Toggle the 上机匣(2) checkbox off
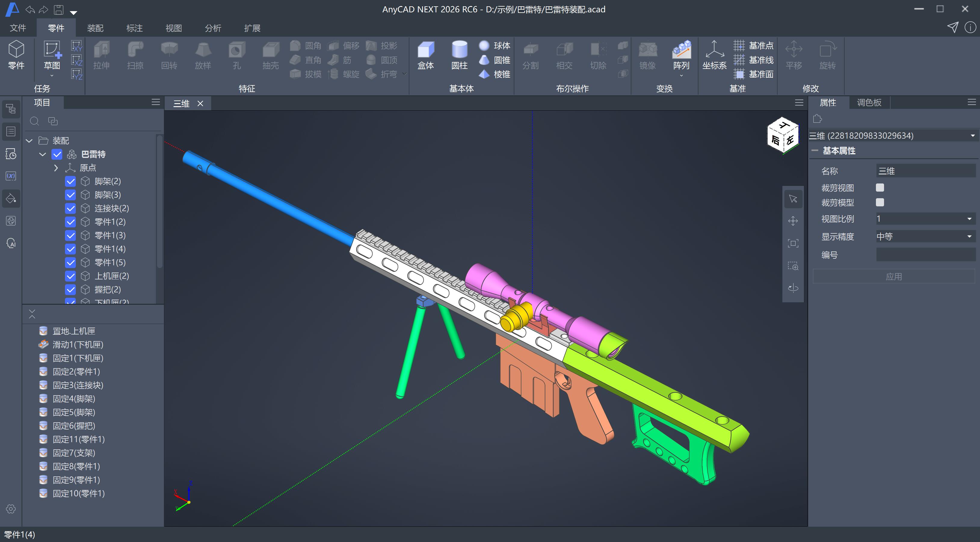Viewport: 980px width, 542px height. 70,276
